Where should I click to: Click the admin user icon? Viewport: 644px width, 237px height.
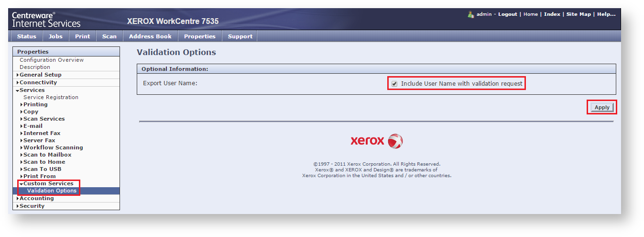click(x=470, y=14)
